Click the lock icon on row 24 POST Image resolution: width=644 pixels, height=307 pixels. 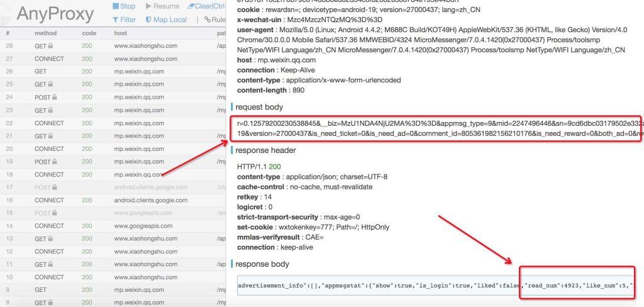pyautogui.click(x=54, y=98)
